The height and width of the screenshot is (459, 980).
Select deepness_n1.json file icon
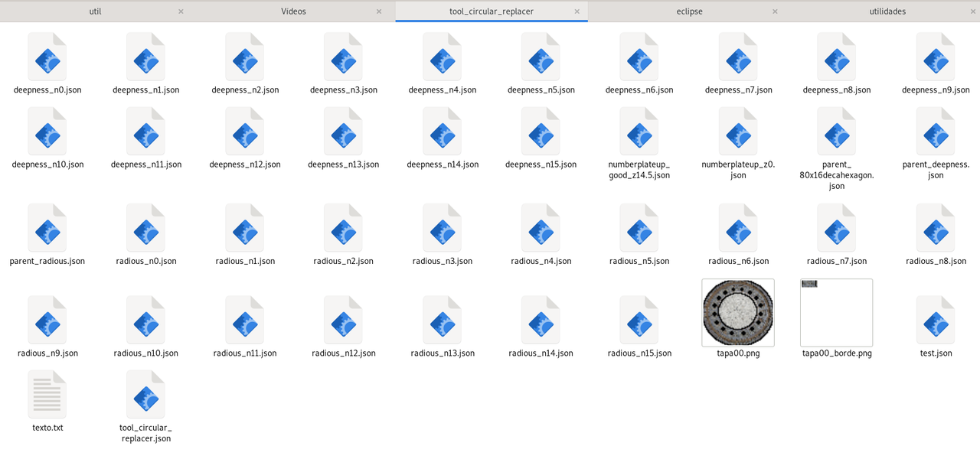(146, 57)
